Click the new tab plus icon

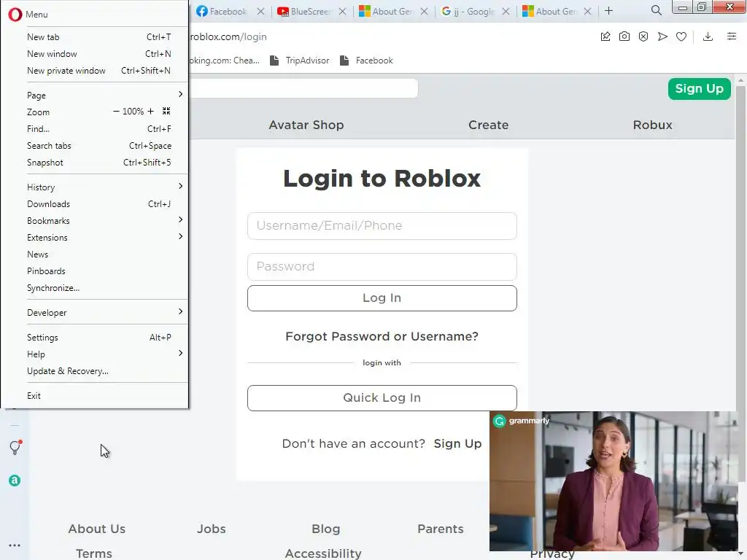click(x=608, y=11)
